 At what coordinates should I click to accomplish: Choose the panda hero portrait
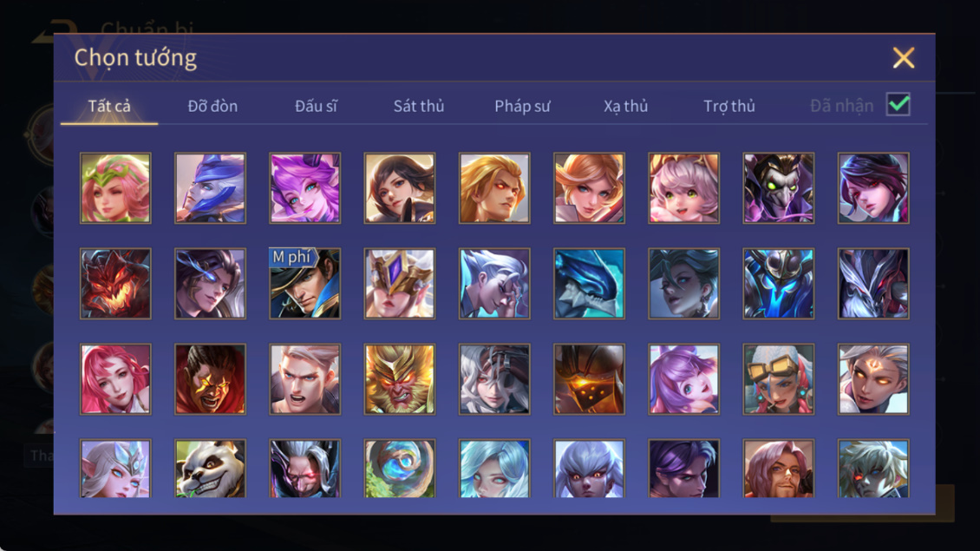(x=210, y=469)
